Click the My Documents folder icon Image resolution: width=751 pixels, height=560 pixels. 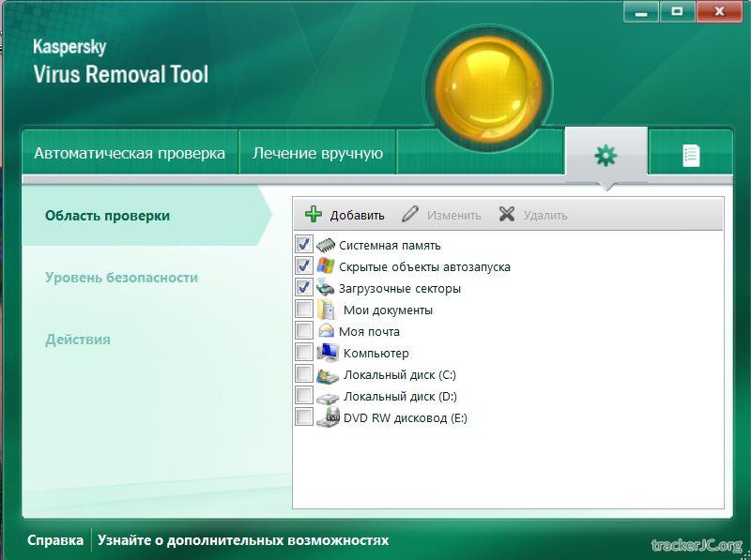click(x=326, y=310)
